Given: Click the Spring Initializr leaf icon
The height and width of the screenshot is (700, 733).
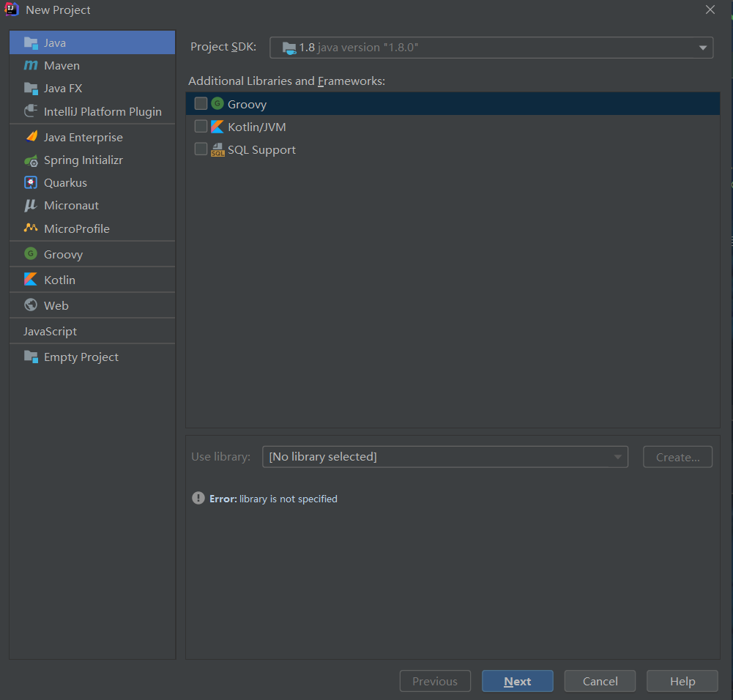Looking at the screenshot, I should [x=31, y=161].
